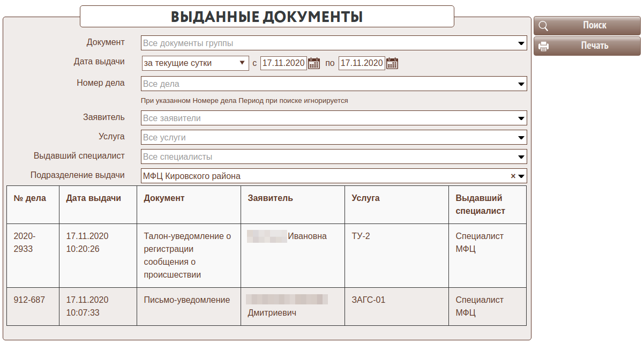This screenshot has height=343, width=644.
Task: Open the Выдавший специалист dropdown
Action: (x=521, y=157)
